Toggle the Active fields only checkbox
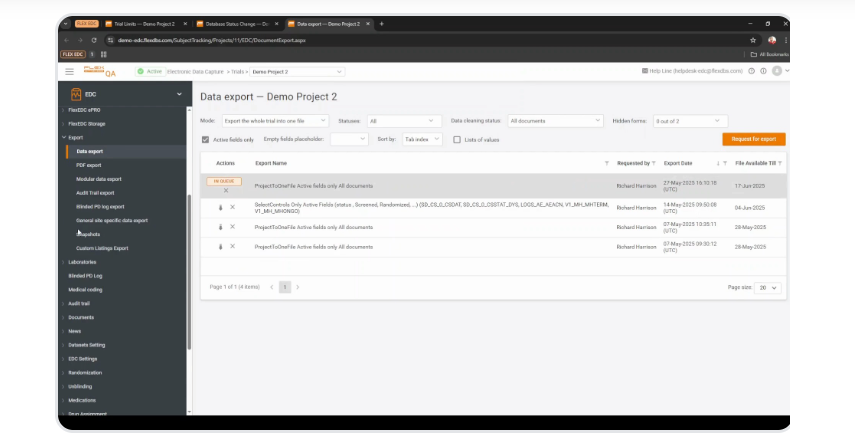 (x=206, y=140)
